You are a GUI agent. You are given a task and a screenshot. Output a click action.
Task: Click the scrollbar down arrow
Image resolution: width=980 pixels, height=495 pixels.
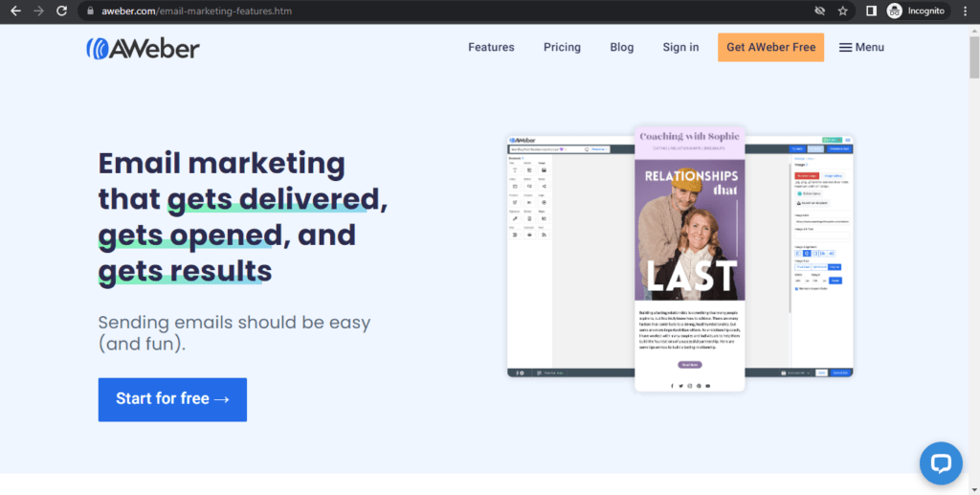(x=973, y=488)
